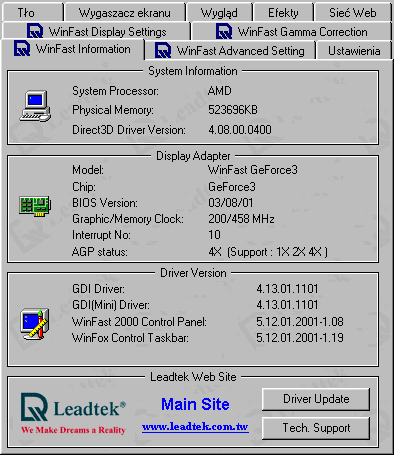
Task: Click the Driver Update button
Action: [316, 399]
